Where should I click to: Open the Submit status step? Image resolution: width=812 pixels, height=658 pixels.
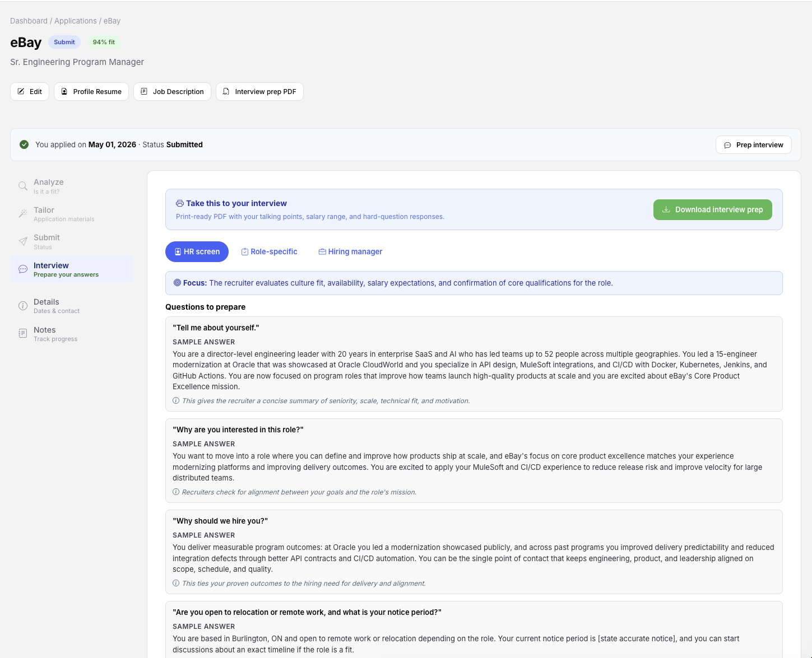pyautogui.click(x=72, y=241)
